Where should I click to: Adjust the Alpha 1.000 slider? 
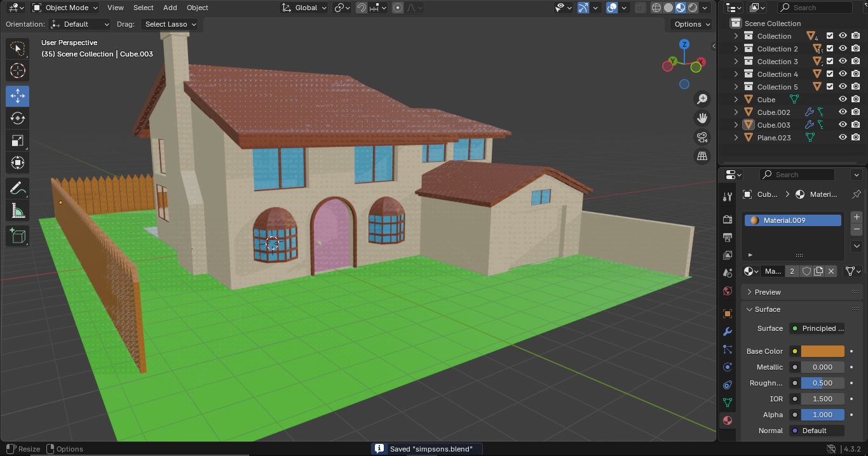(x=822, y=415)
